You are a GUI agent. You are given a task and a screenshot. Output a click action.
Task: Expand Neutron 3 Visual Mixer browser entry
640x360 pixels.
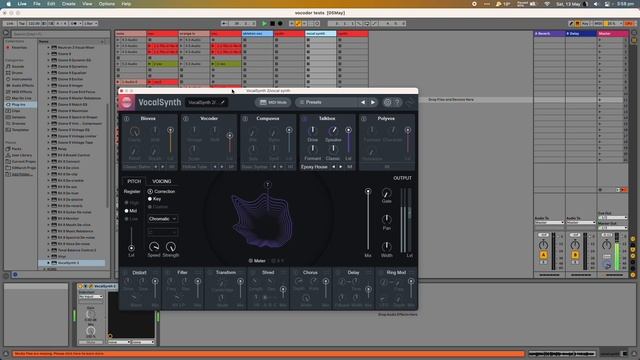click(x=49, y=47)
